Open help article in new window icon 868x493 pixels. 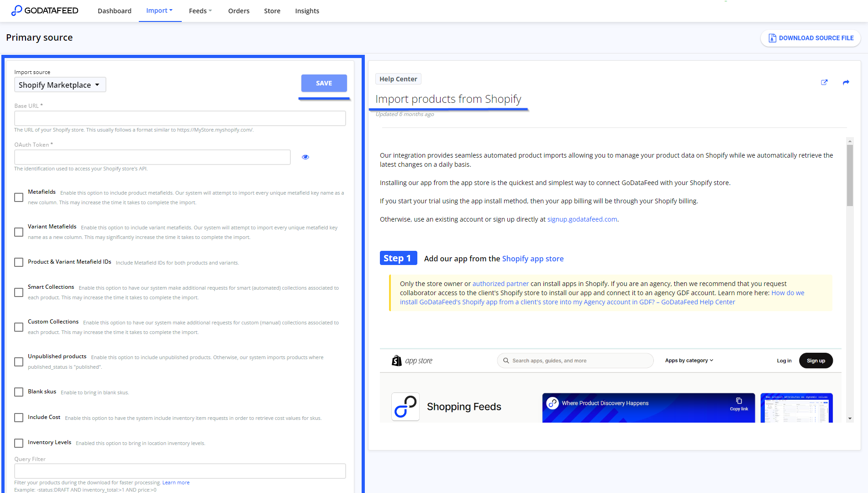point(824,83)
